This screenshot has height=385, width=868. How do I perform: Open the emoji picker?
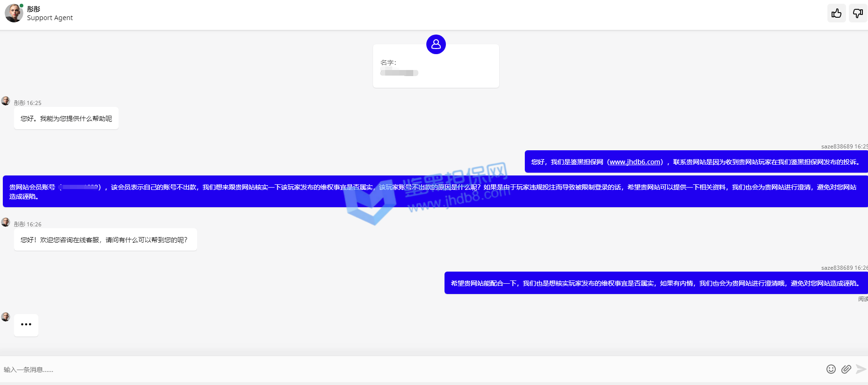831,369
